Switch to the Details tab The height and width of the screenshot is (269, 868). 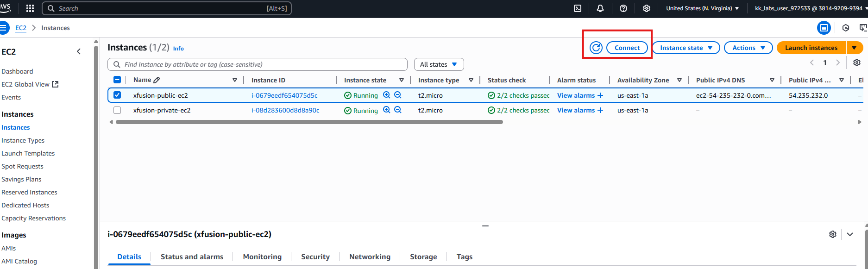tap(129, 257)
